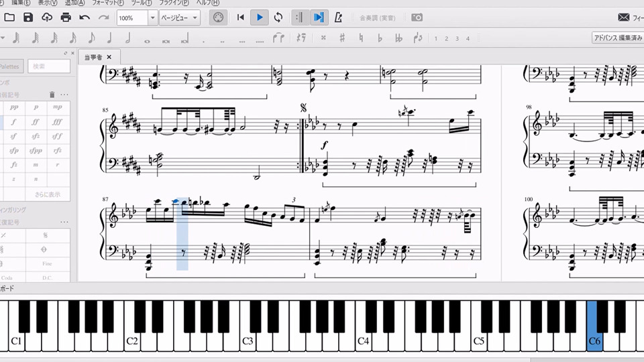Select the ff dynamic marking
The height and width of the screenshot is (362, 644).
pos(36,122)
